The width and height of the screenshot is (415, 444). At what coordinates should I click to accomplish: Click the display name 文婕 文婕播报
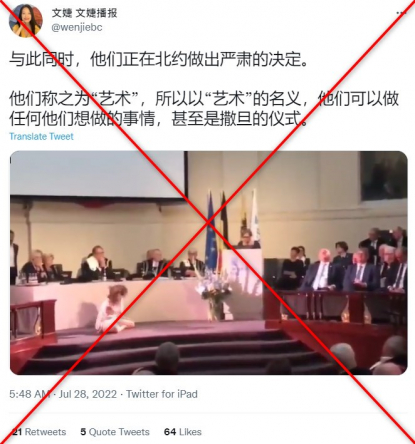pos(84,13)
